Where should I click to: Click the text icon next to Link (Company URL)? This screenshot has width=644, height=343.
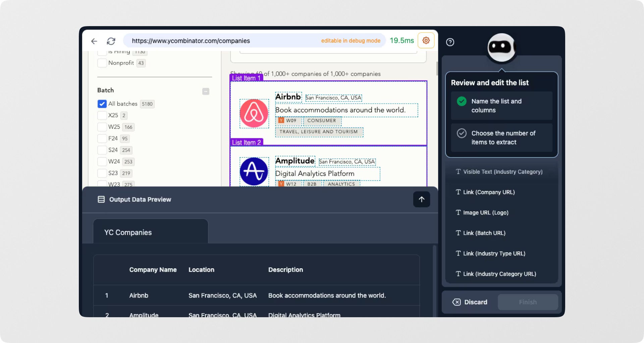[x=458, y=192]
